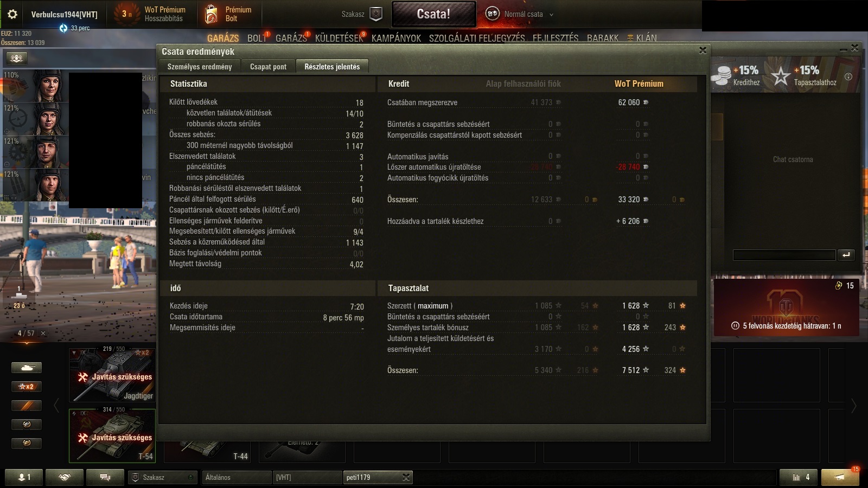868x488 pixels.
Task: Open the Személyes eredmény tab
Action: pyautogui.click(x=200, y=67)
